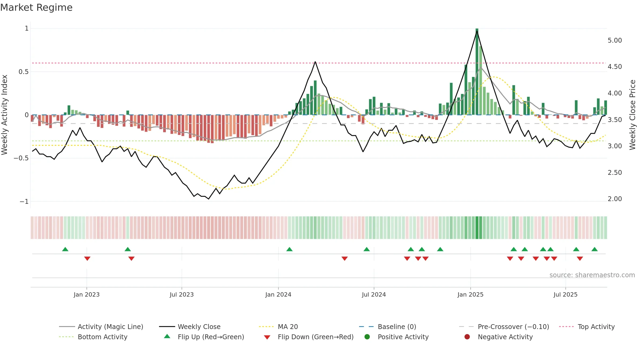
Task: Click the red down-triangle icon in the legend
Action: click(267, 337)
